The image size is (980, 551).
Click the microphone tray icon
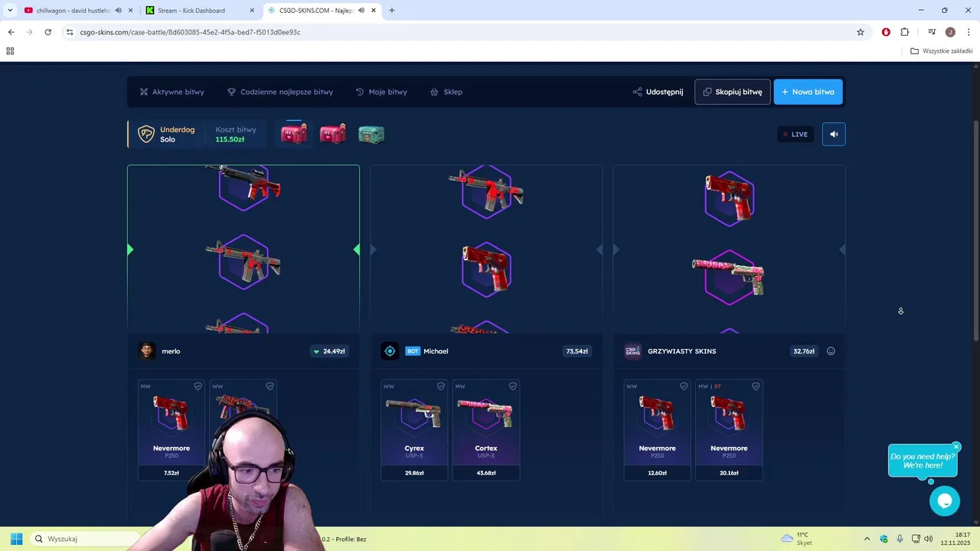pos(900,539)
